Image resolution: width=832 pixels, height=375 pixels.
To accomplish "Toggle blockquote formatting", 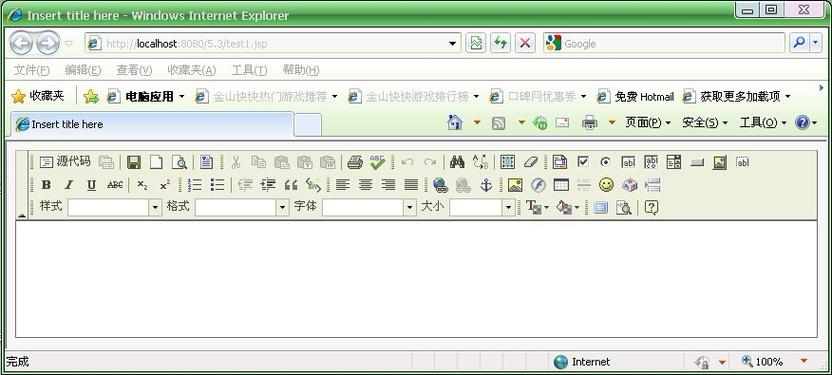I will (291, 185).
